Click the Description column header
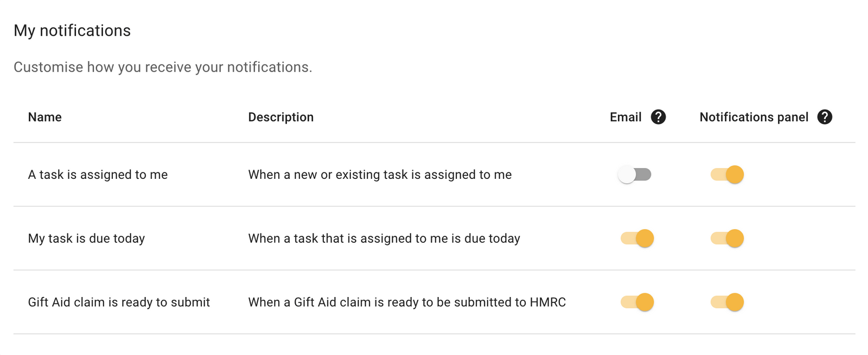 [x=281, y=117]
